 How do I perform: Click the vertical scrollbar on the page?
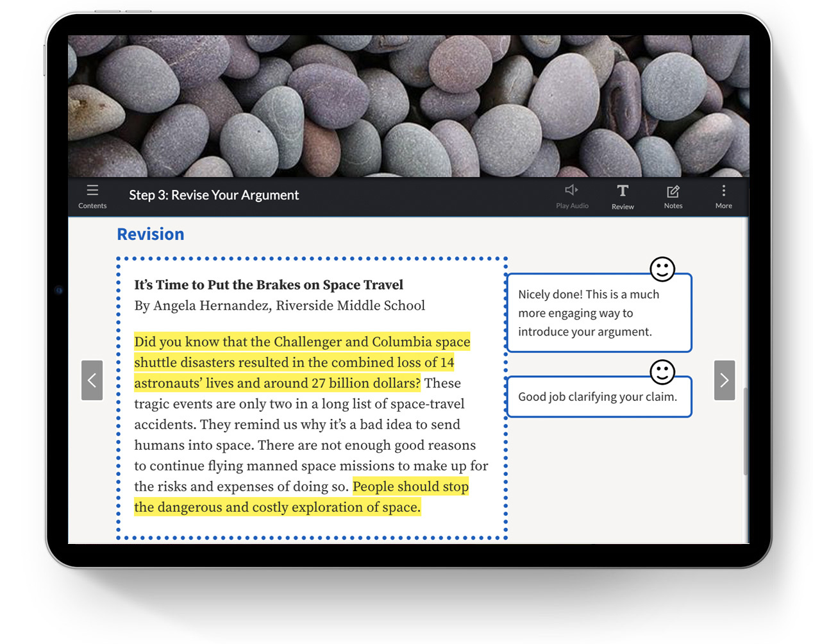pyautogui.click(x=746, y=431)
